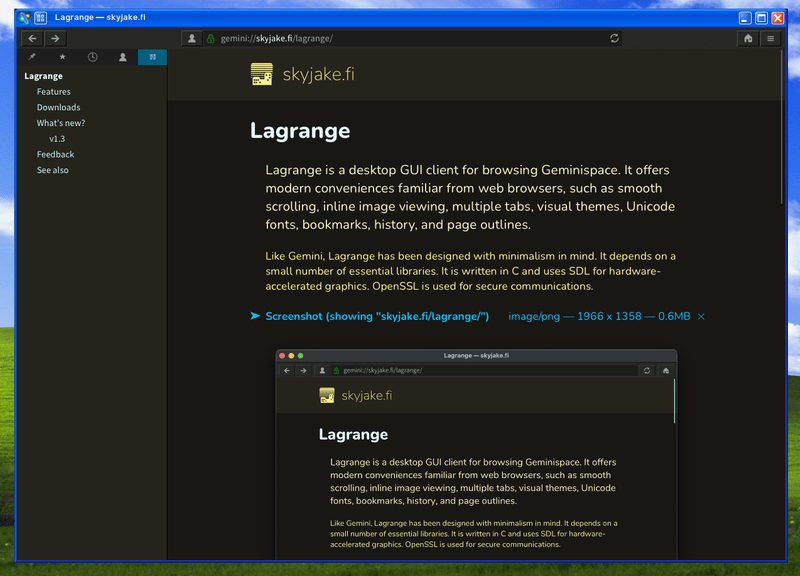Click the window menu icon beside the app icon

[41, 18]
